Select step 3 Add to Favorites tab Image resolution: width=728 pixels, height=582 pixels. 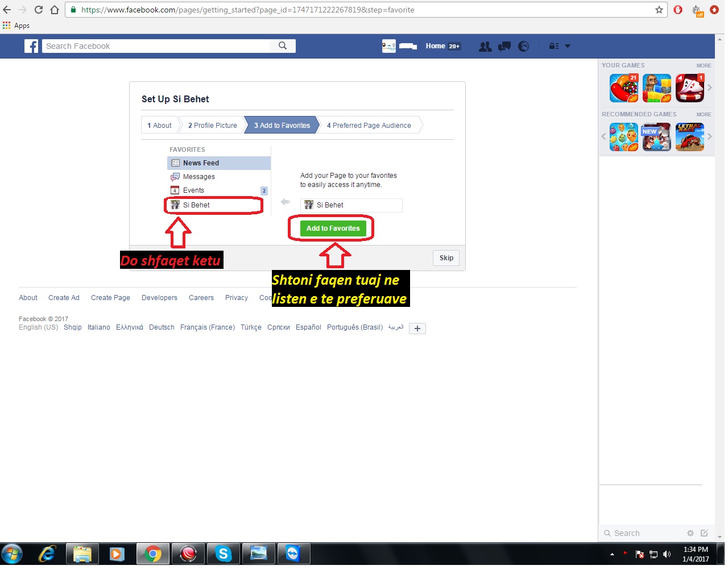tap(282, 126)
